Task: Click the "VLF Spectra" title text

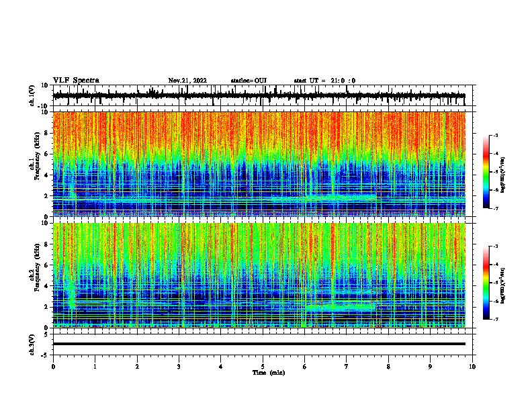Action: [76, 81]
